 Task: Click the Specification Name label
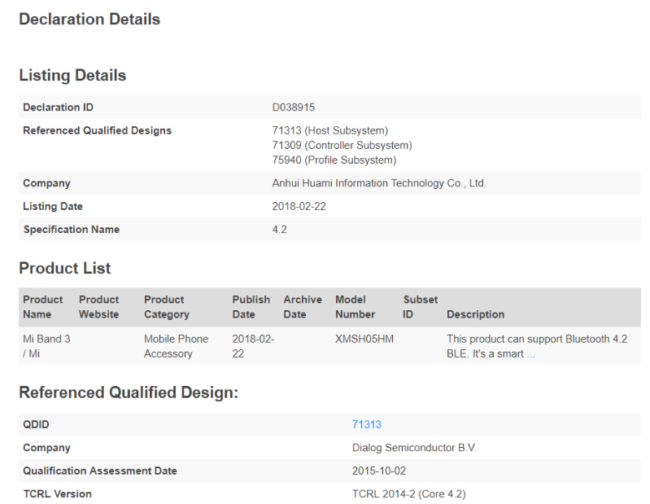71,230
